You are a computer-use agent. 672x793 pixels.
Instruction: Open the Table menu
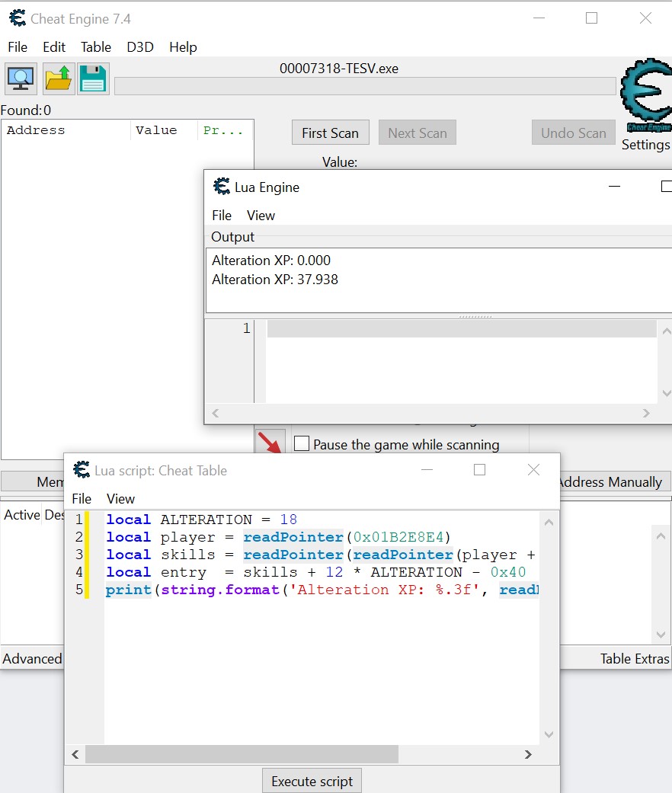(x=96, y=47)
